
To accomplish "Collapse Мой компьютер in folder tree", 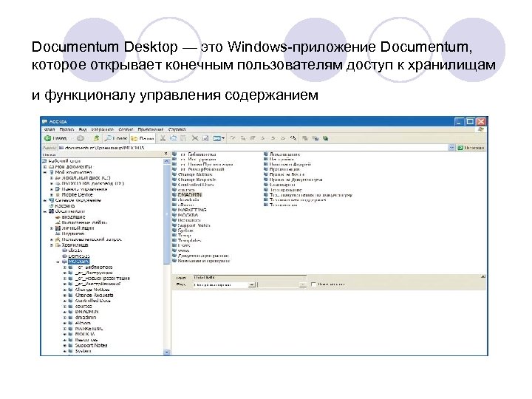I will (x=45, y=172).
